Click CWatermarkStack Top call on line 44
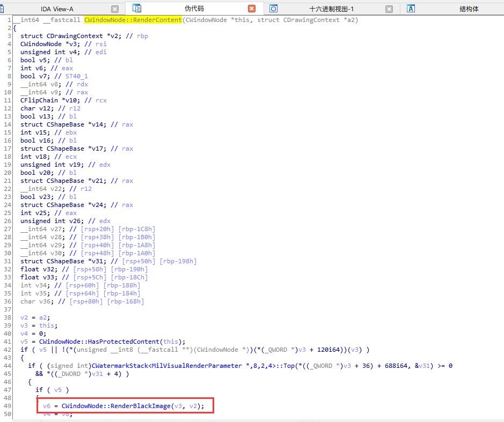The height and width of the screenshot is (422, 504). [x=193, y=366]
